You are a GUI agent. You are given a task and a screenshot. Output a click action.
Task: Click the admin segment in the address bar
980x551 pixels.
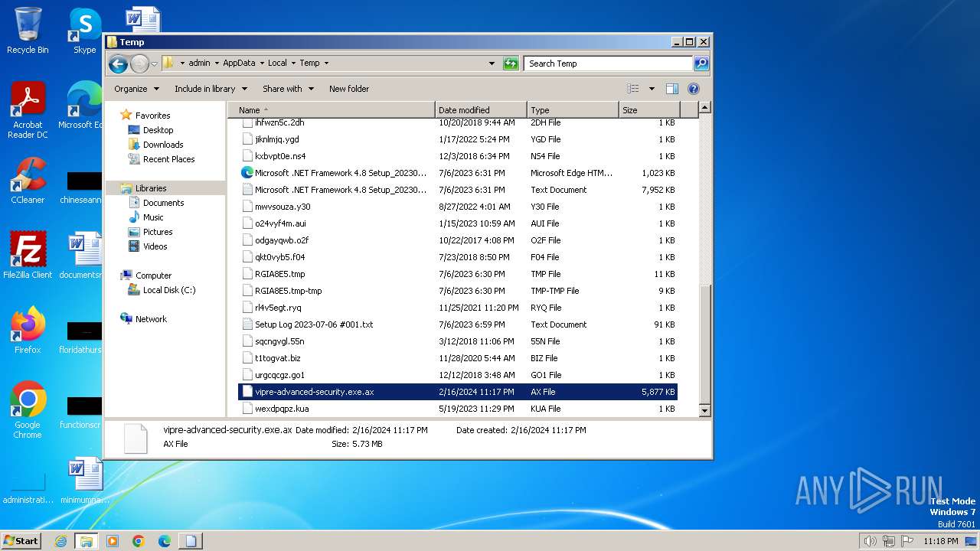coord(199,64)
